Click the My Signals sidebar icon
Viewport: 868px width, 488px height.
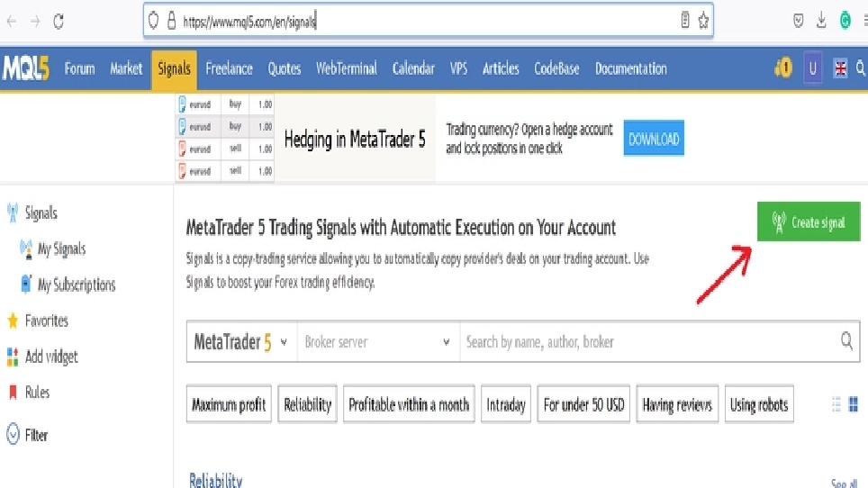point(25,249)
